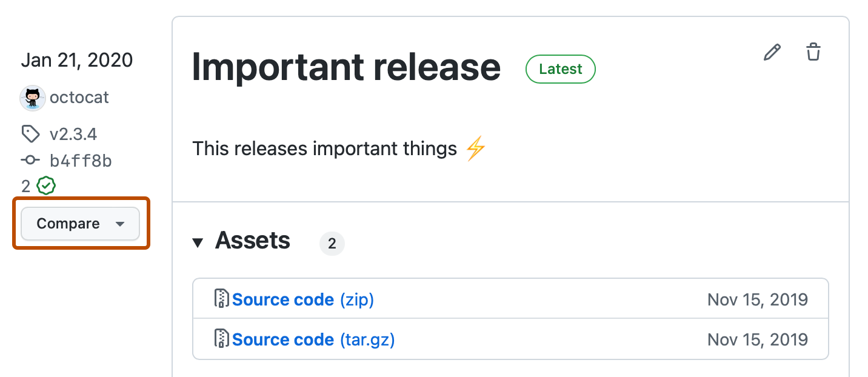The height and width of the screenshot is (377, 868).
Task: Click the Important release title
Action: [x=346, y=67]
